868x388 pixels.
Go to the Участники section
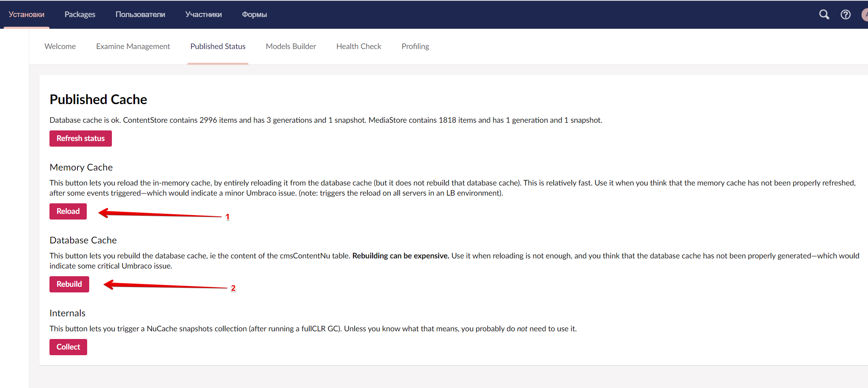tap(204, 14)
